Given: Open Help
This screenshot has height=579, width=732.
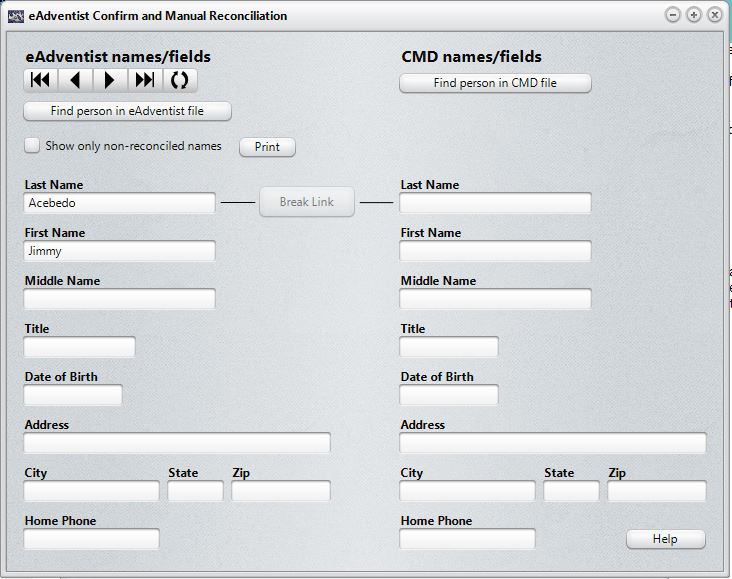Looking at the screenshot, I should 666,539.
